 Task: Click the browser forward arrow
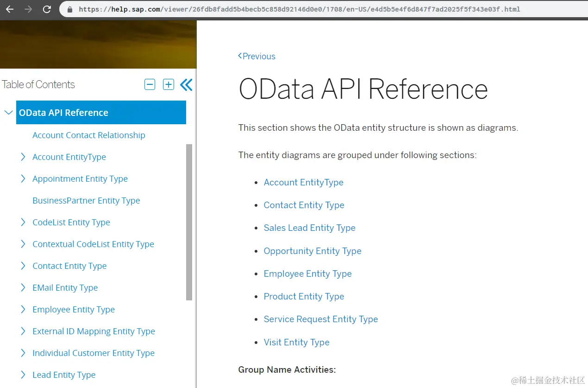28,9
